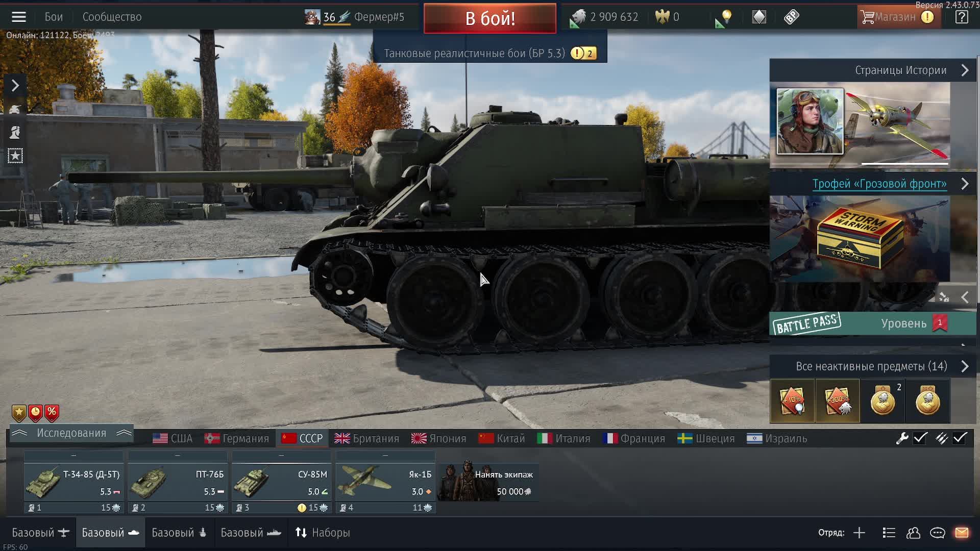Start battle with В бой! button

click(x=490, y=18)
